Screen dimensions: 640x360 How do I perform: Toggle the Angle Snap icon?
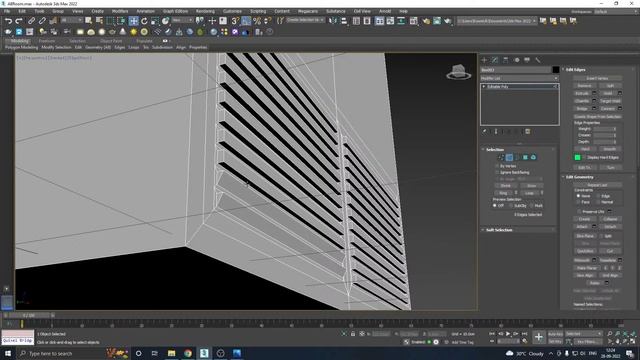point(246,21)
